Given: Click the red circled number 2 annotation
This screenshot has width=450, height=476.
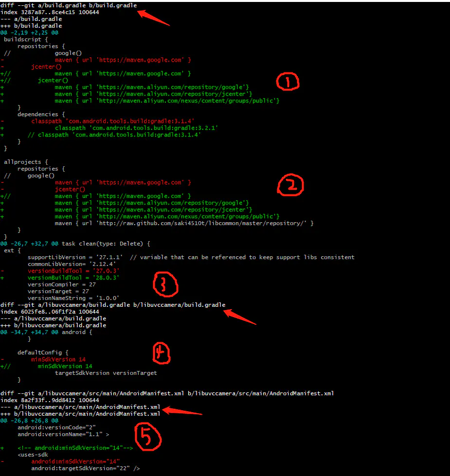Looking at the screenshot, I should tap(290, 185).
